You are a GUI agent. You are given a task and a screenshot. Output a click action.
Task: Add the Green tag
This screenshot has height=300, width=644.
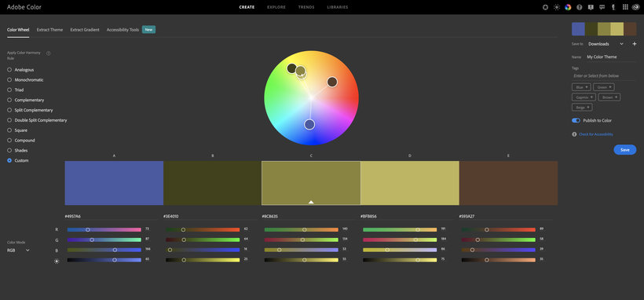pos(604,87)
